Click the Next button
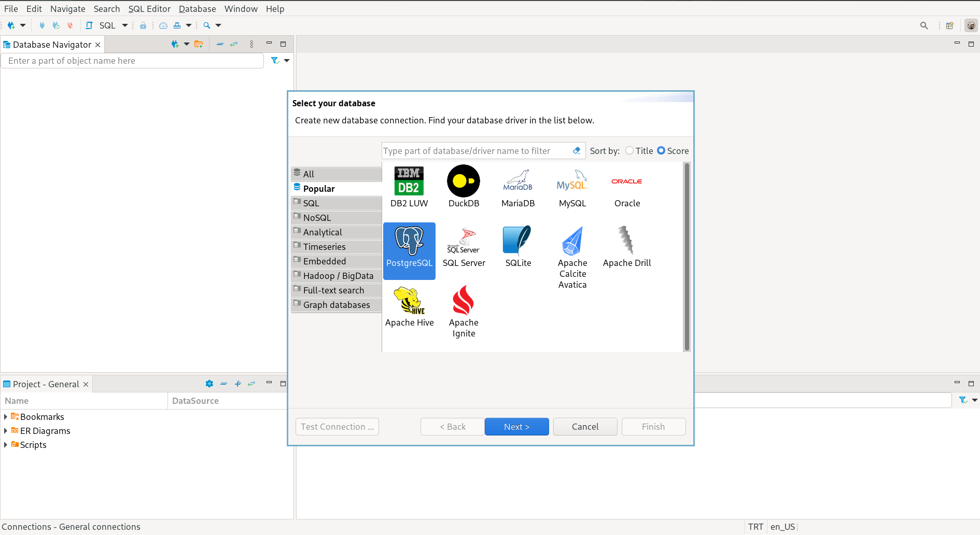 coord(517,427)
